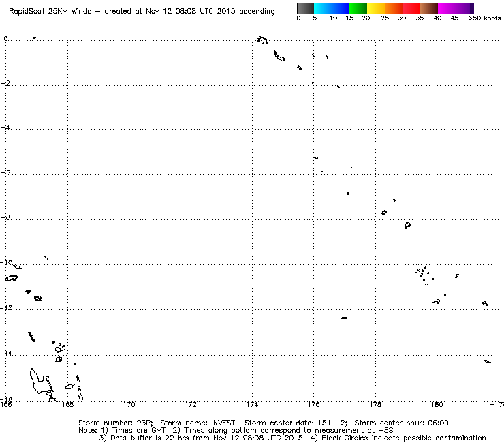Click the red 30-35 knots color segment
Screen dimensions: 504x443
coord(411,8)
